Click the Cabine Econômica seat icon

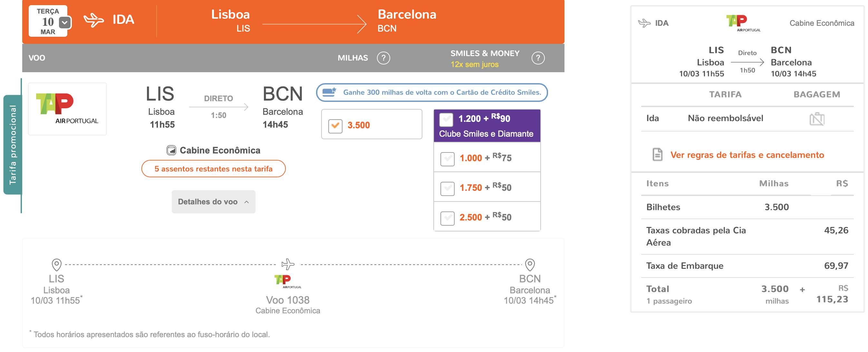point(171,150)
